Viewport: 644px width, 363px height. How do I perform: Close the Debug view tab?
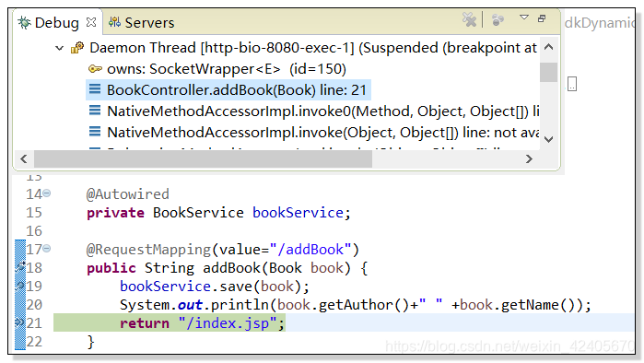[x=91, y=22]
